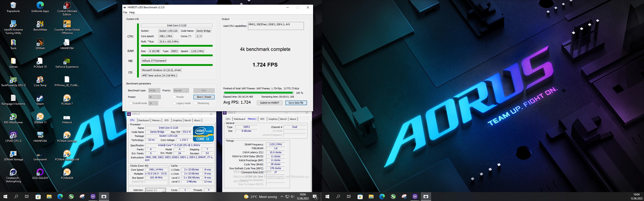Image resolution: width=644 pixels, height=201 pixels.
Task: Open CPU-Z Selection Socket #1 dropdown
Action: click(155, 190)
